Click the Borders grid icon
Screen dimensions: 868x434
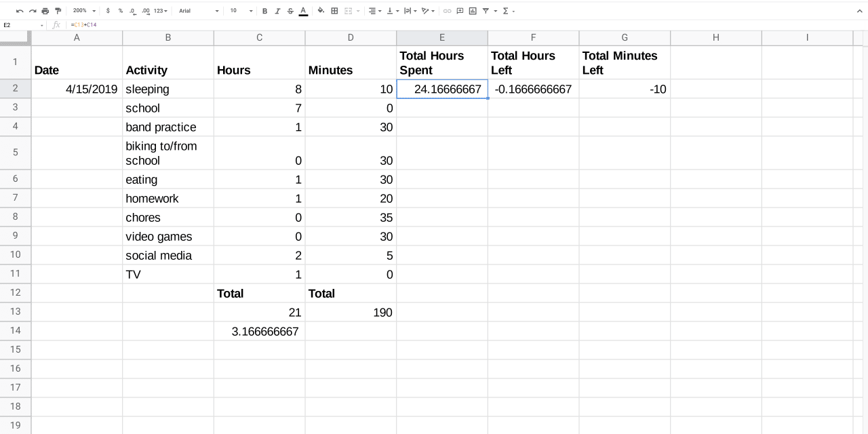(334, 11)
